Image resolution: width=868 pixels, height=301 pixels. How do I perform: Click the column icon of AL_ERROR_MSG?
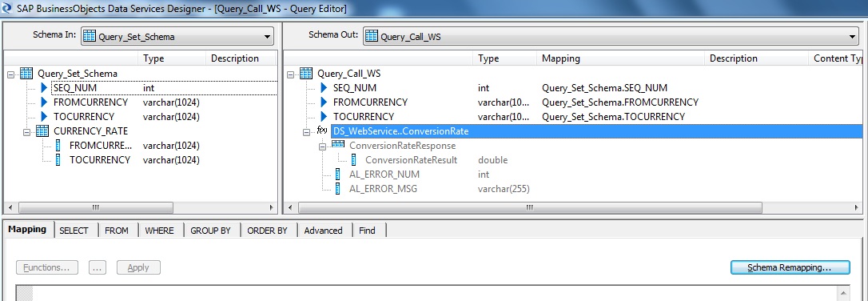(x=338, y=189)
